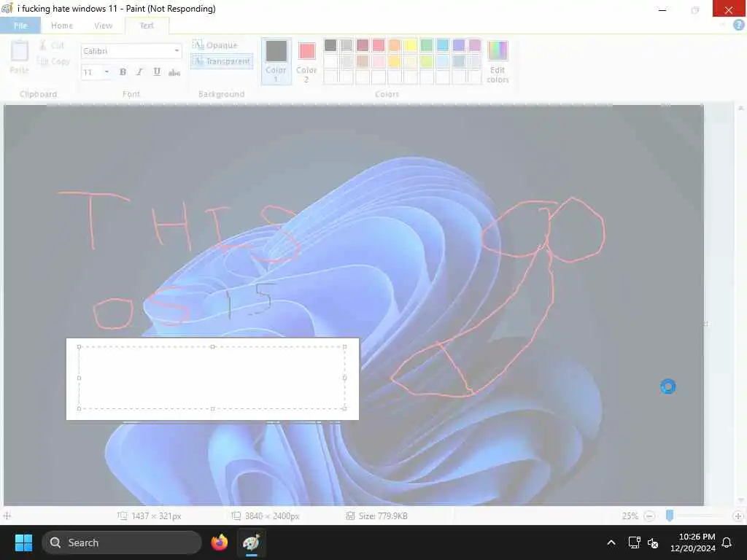Click the zoom in plus button
Screen dimensions: 747x560
coord(738,516)
